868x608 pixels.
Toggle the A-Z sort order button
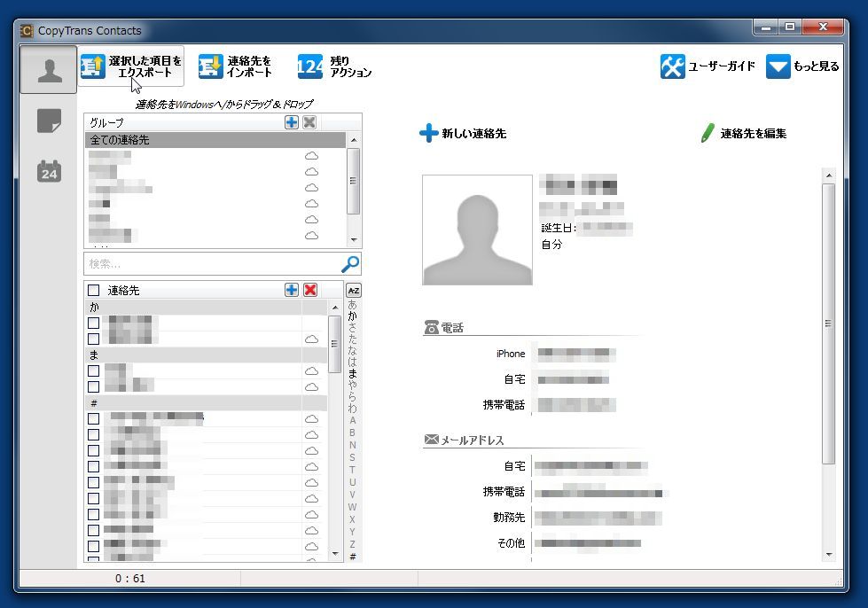point(353,291)
